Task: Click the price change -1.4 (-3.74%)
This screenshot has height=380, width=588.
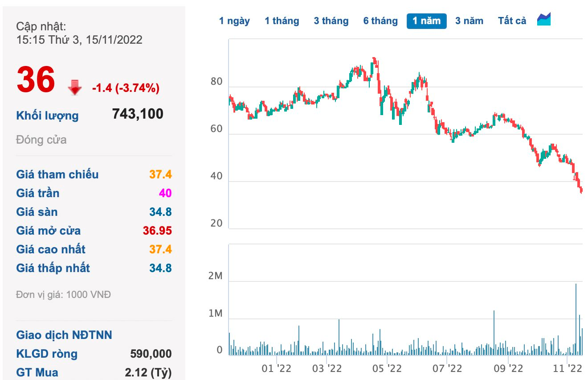Action: tap(126, 88)
